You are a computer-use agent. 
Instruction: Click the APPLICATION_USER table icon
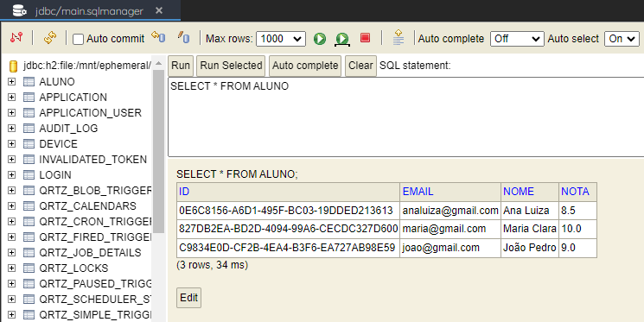(29, 113)
